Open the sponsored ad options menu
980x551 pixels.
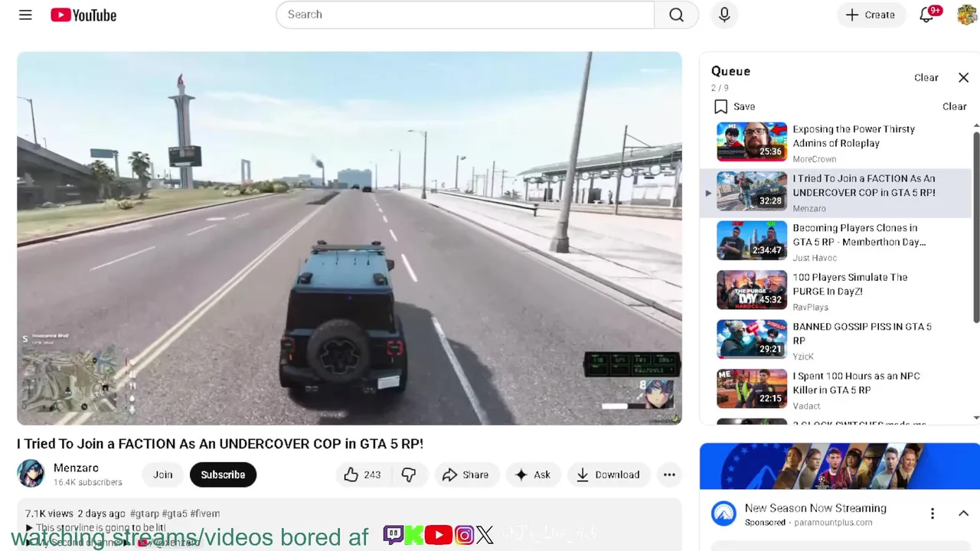[x=933, y=514]
